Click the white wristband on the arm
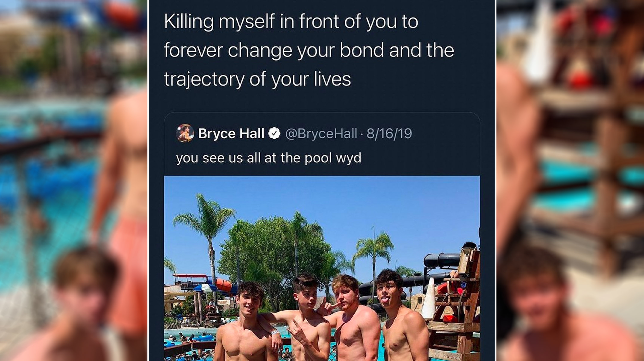 [275, 332]
